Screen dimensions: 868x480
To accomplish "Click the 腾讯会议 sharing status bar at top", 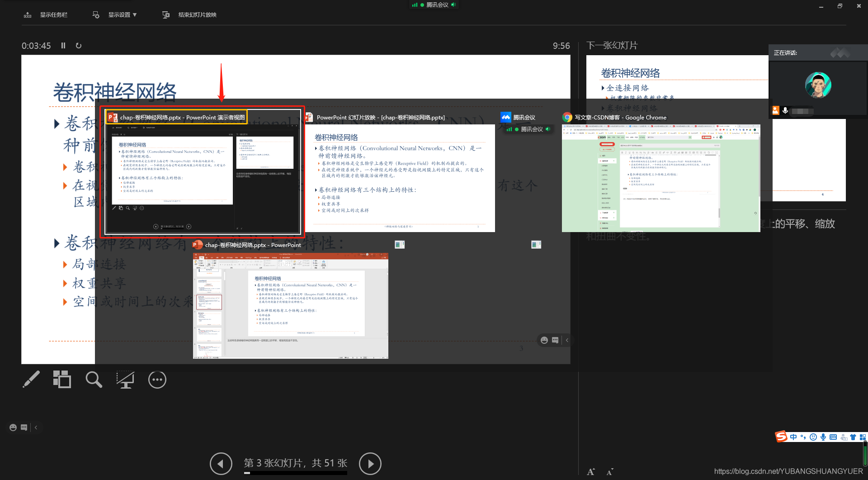I will click(x=434, y=5).
